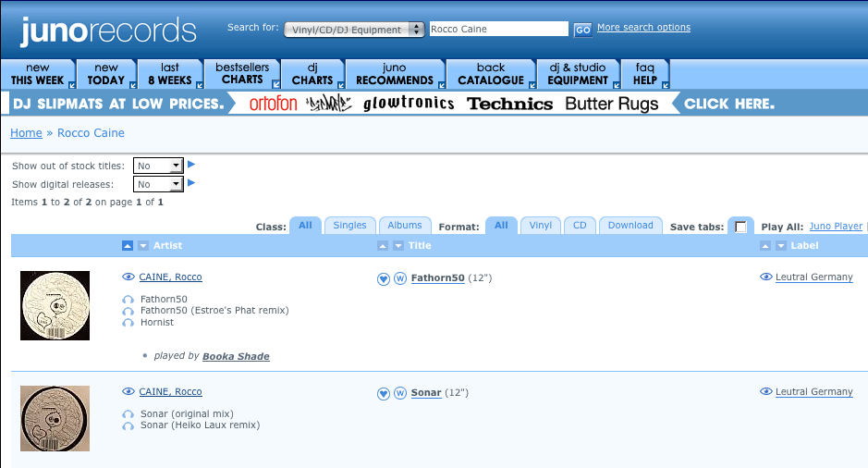Open Show digital releases dropdown
This screenshot has width=868, height=468.
(158, 184)
